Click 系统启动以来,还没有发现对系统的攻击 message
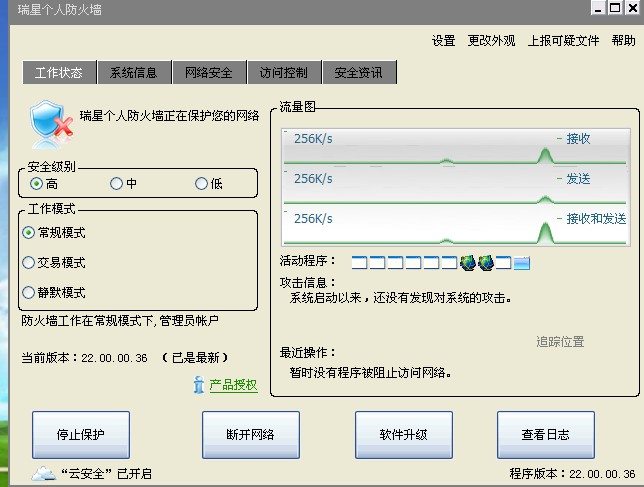The image size is (644, 487). point(401,298)
